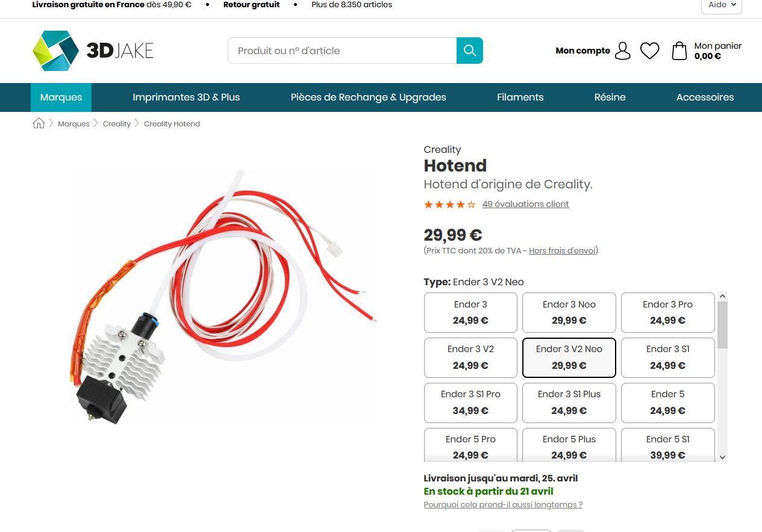Choose the Ender 5 S1 type option
This screenshot has height=532, width=762.
(667, 446)
